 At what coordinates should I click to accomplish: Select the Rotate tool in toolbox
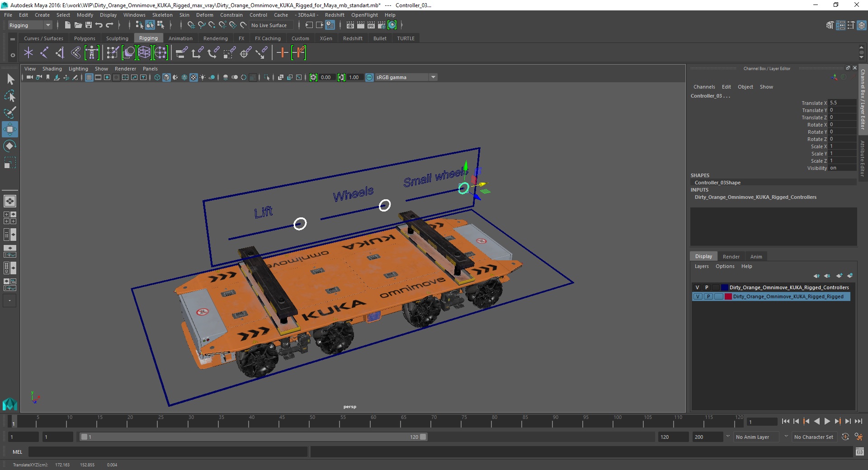coord(9,146)
